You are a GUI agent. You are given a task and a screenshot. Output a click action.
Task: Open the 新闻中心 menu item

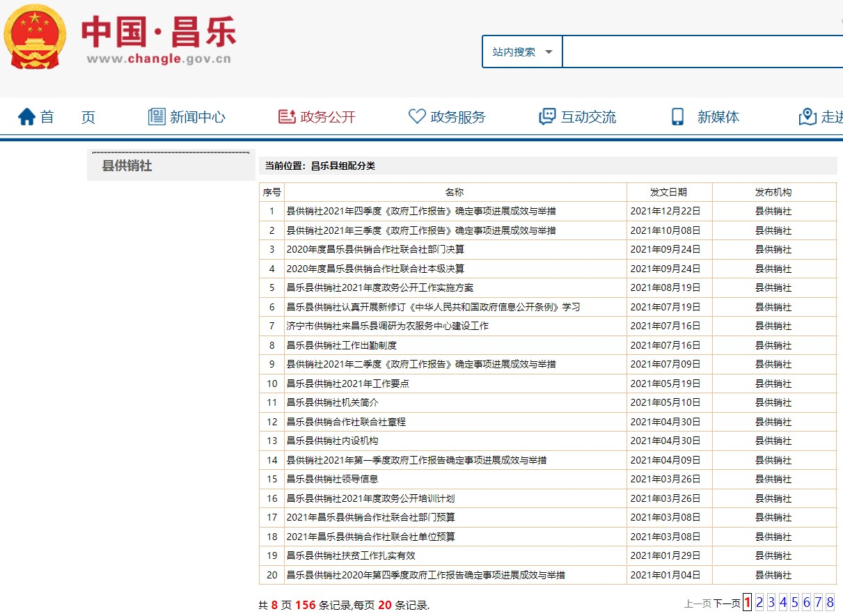coord(198,117)
